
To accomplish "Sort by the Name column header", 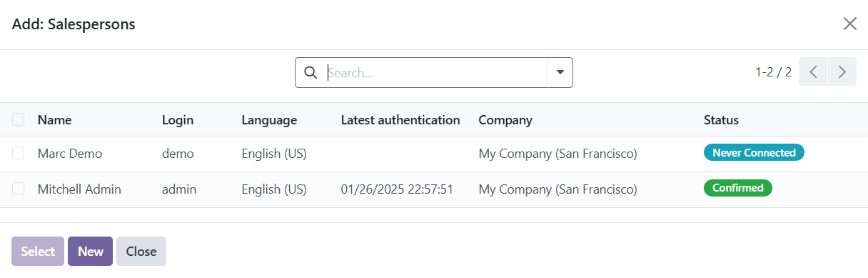I will (54, 120).
